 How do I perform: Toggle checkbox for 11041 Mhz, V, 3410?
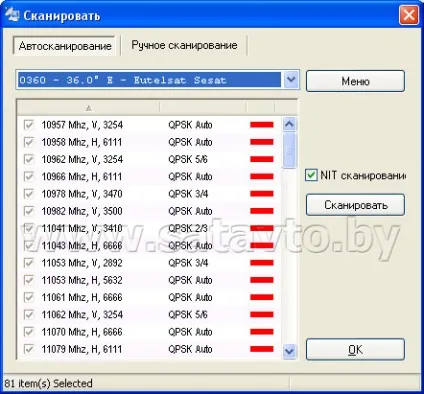pos(29,229)
